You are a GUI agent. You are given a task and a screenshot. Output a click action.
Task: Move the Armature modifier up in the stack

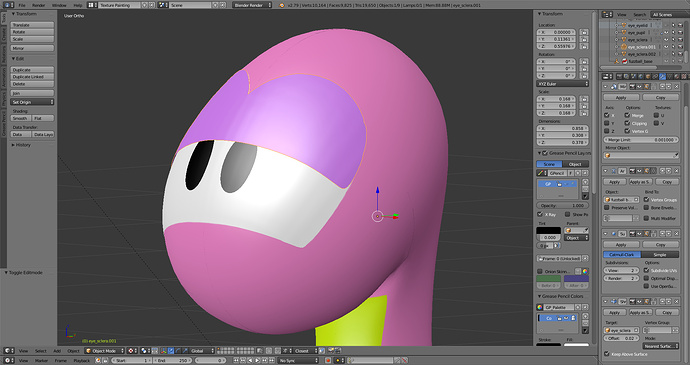[662, 170]
